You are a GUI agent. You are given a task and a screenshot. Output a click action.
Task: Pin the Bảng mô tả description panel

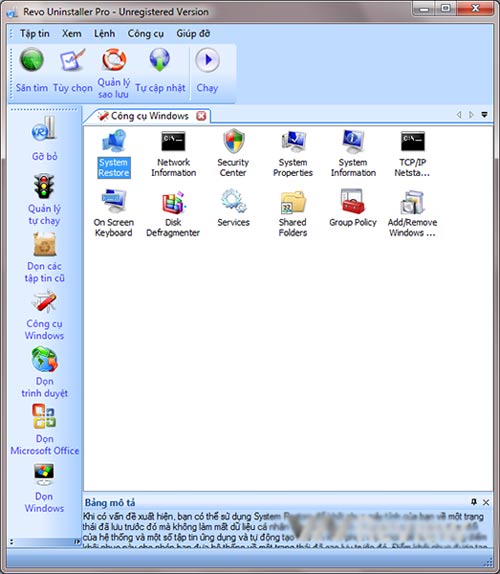click(474, 502)
